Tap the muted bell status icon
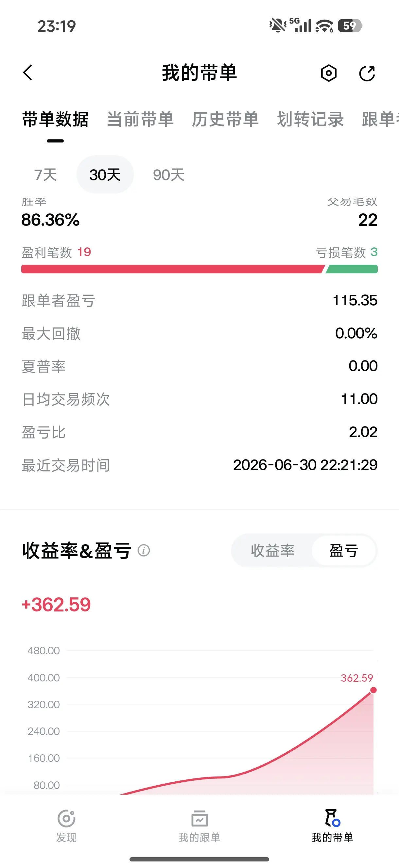The height and width of the screenshot is (868, 399). (278, 25)
